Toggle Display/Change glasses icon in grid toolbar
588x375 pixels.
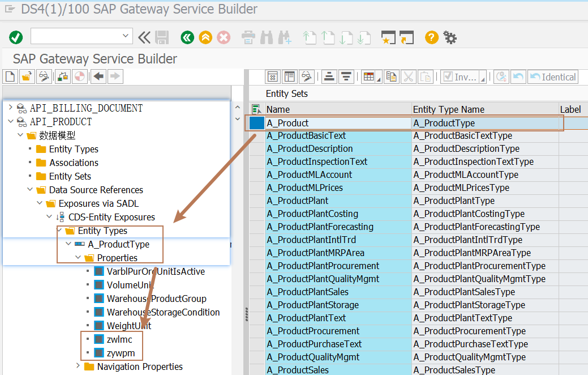[x=306, y=77]
